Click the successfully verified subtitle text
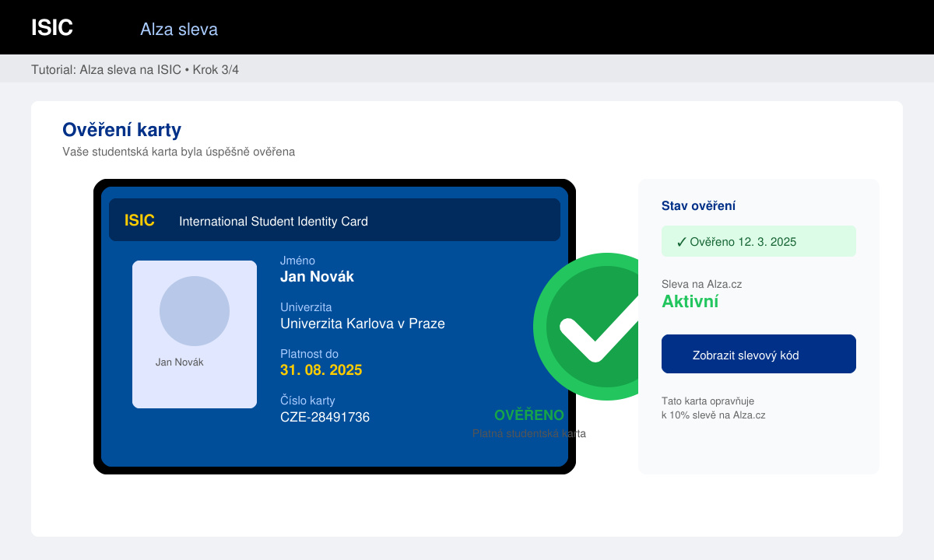 click(x=178, y=152)
